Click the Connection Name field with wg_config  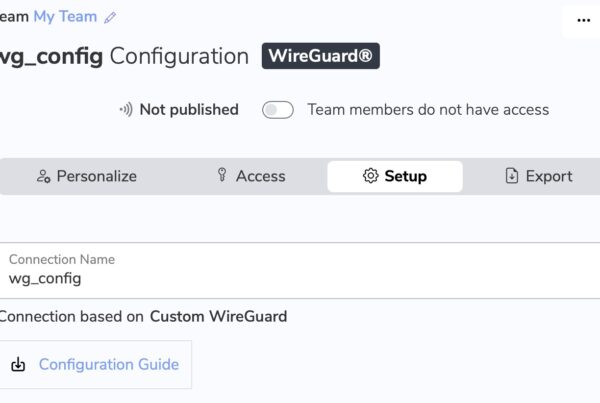[x=300, y=271]
